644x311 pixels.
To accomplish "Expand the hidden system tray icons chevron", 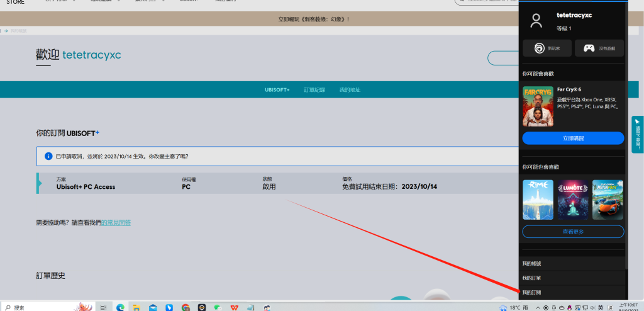I will coord(538,308).
